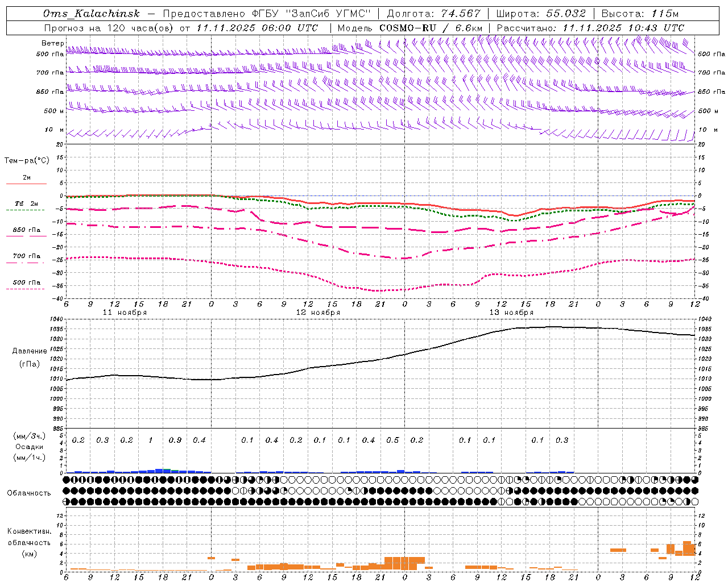Viewport: 728px width, 582px height.
Task: Click the longitude value Долгота: 74.567
Action: coord(433,14)
